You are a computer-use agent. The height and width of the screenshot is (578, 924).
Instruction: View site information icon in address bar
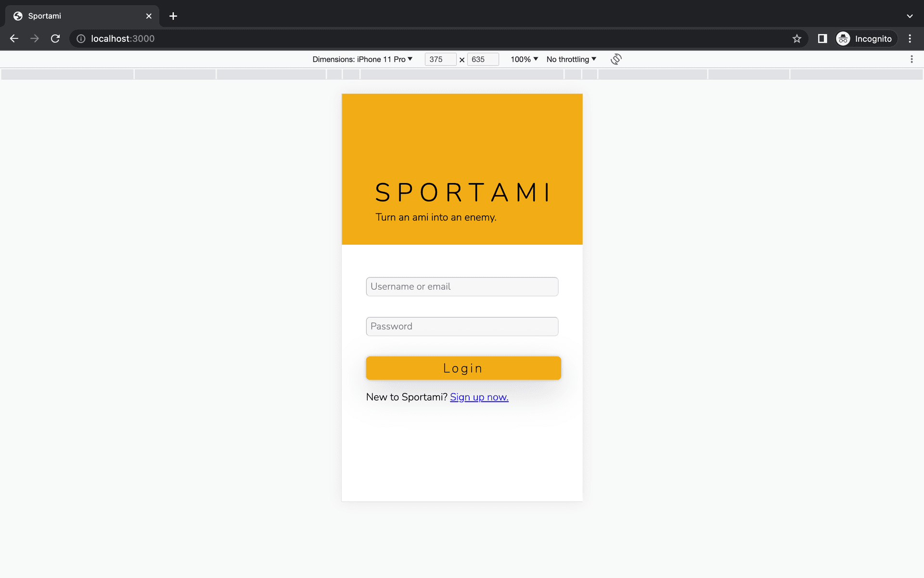pos(81,39)
